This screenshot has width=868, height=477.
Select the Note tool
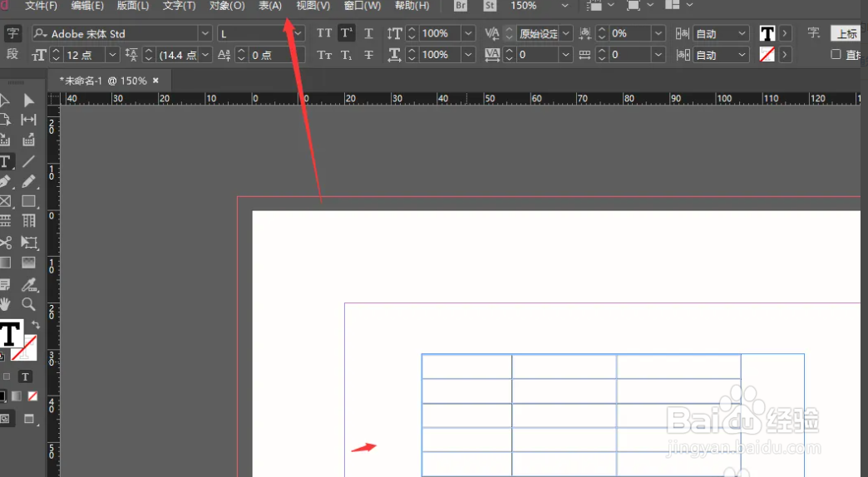tap(5, 284)
